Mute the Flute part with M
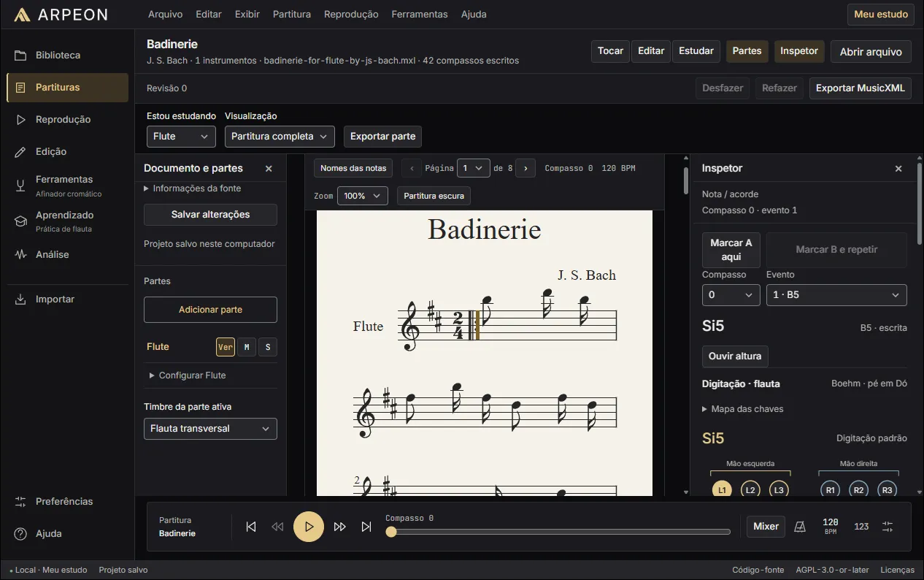This screenshot has height=580, width=924. click(247, 347)
